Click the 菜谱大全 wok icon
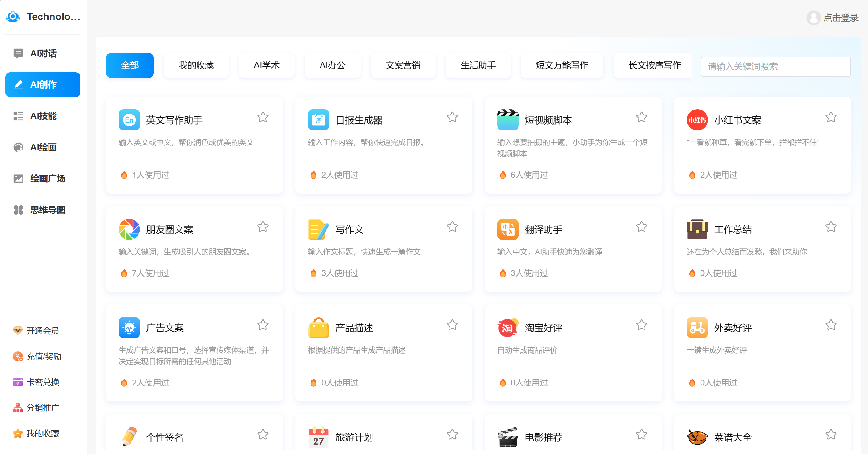Image resolution: width=868 pixels, height=454 pixels. [697, 437]
